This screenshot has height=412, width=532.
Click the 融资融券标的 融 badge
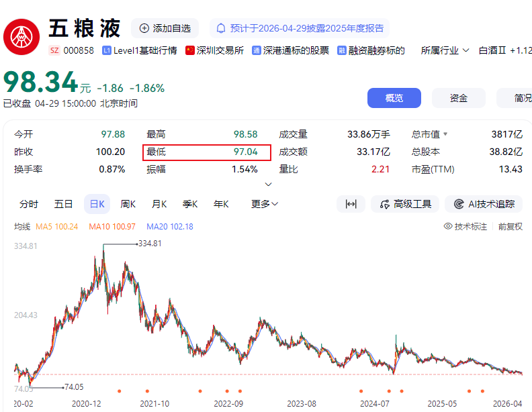tap(342, 50)
